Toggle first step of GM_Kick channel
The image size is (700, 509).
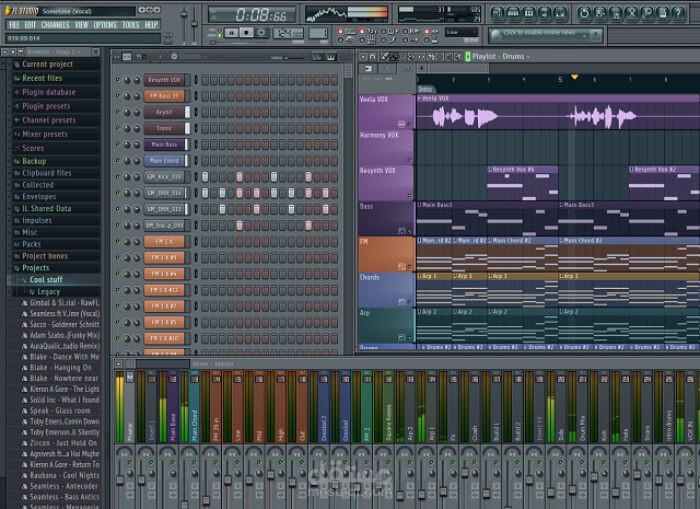coord(205,177)
